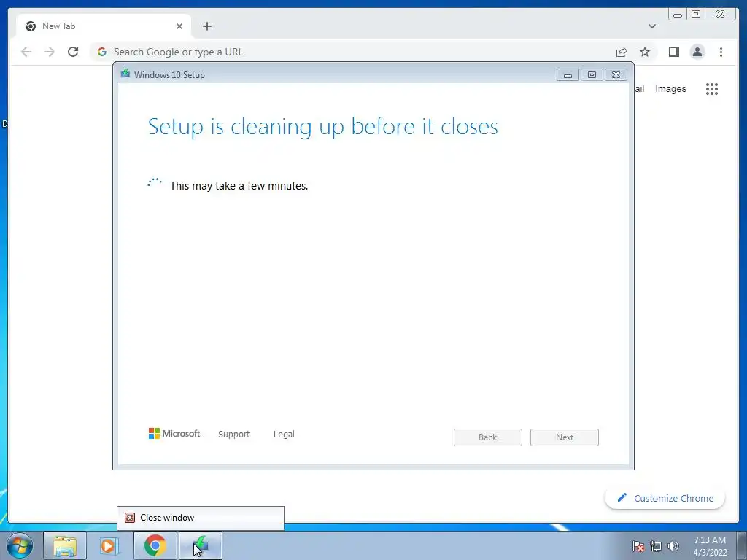Open the clock showing 7:13 AM
The height and width of the screenshot is (560, 747).
coord(710,546)
